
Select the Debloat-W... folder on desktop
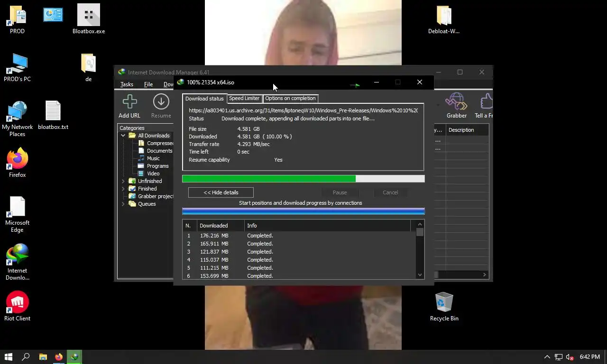444,19
